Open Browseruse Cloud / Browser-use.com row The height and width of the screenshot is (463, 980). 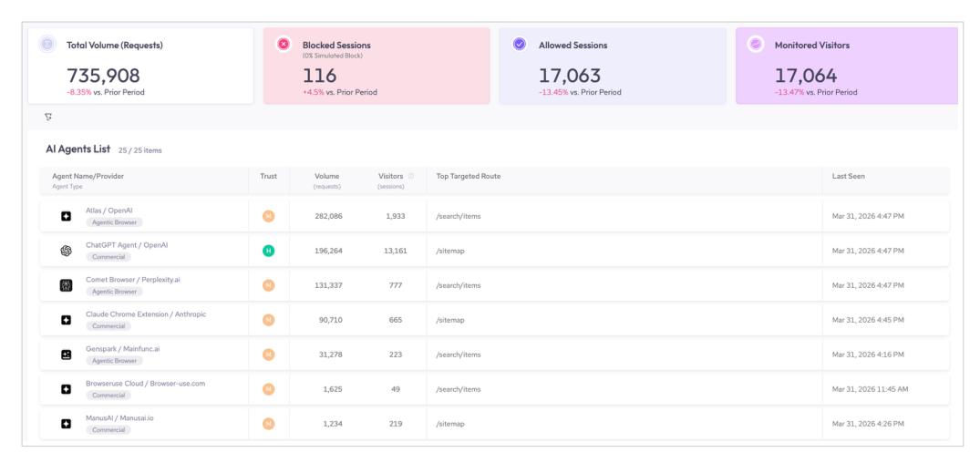(494, 389)
